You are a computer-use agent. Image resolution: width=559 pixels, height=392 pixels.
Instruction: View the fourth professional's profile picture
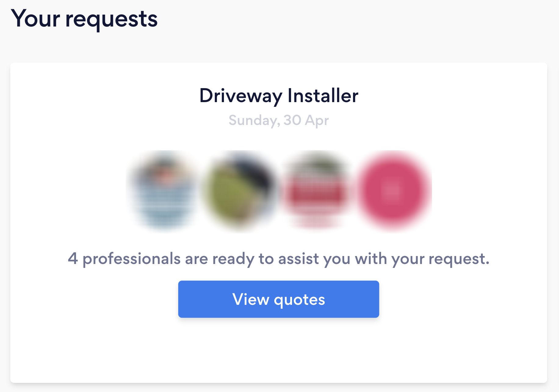pyautogui.click(x=392, y=191)
